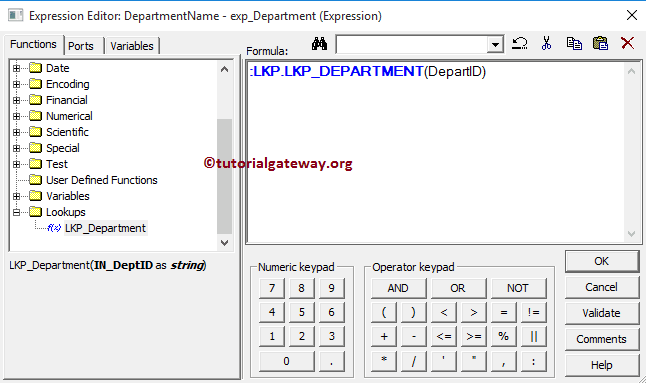Insert the AND operator
646x383 pixels.
point(398,288)
